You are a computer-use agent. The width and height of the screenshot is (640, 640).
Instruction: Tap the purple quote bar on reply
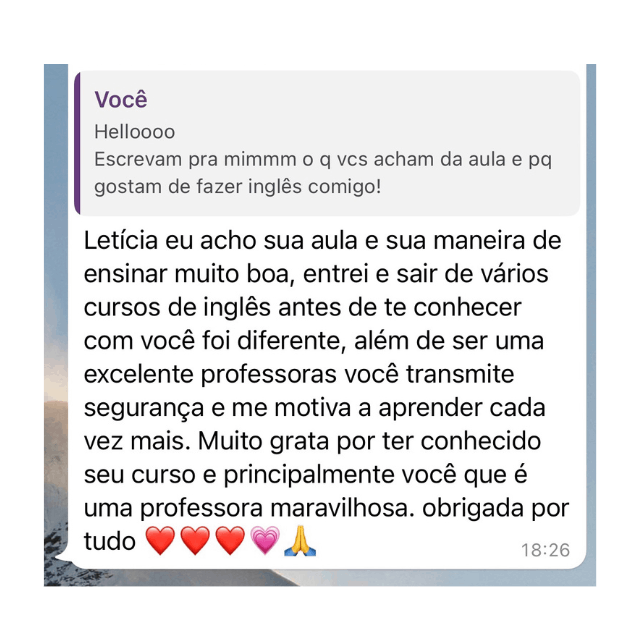point(77,143)
